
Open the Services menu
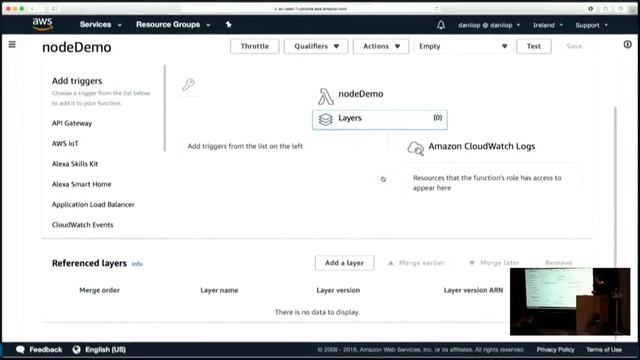[100, 24]
